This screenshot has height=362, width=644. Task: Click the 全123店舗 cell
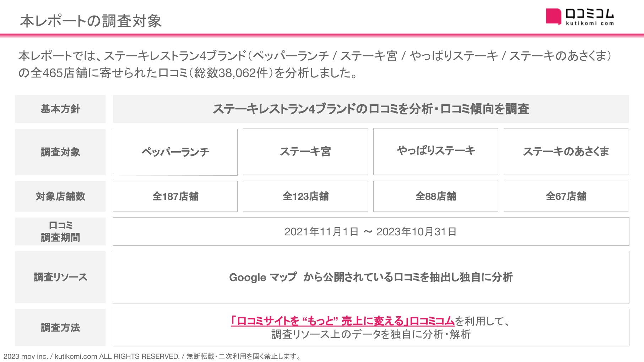tap(305, 196)
